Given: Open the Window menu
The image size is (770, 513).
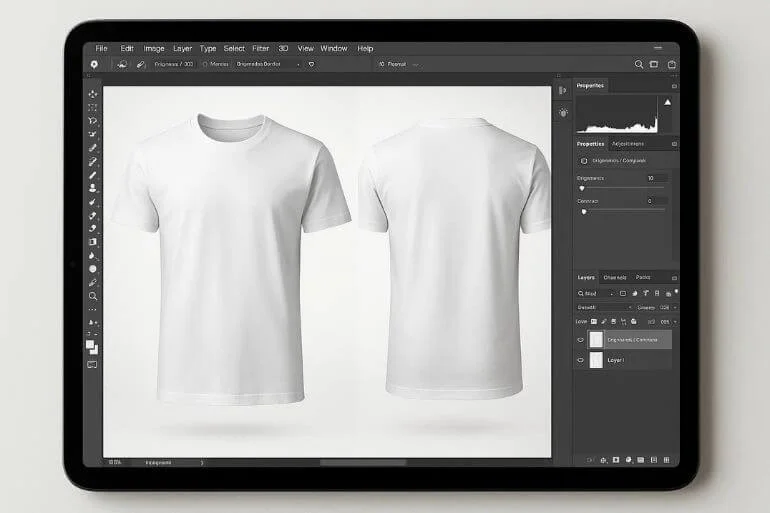Looking at the screenshot, I should [333, 48].
